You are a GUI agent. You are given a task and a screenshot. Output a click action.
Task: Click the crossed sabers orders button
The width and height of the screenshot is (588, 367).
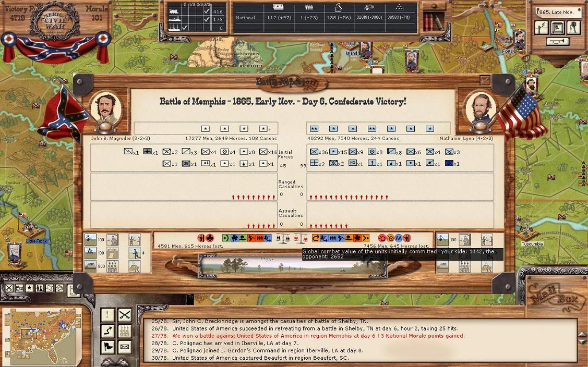124,314
